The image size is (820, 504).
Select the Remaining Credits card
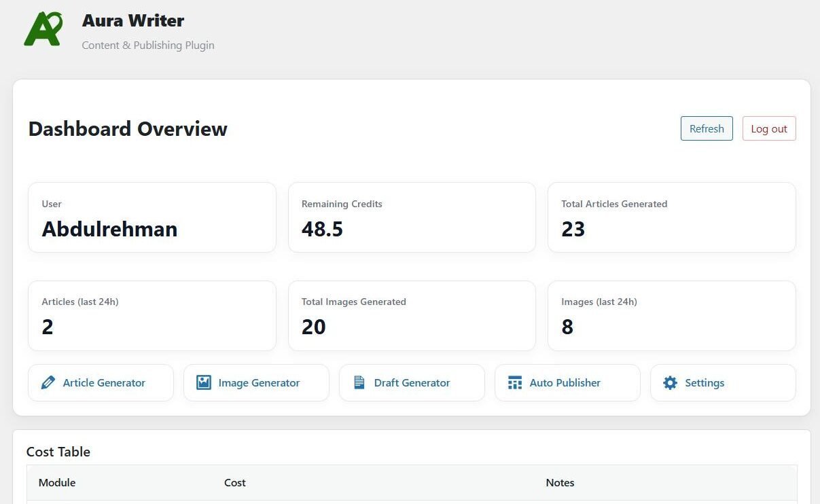[x=411, y=217]
